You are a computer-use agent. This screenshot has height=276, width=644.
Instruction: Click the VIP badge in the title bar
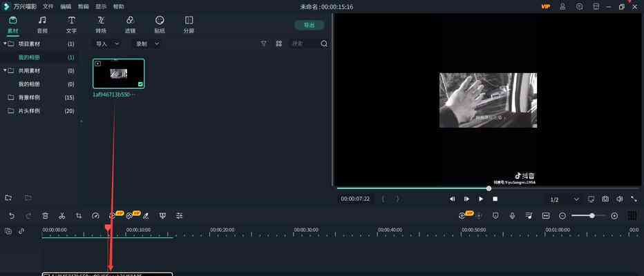[546, 7]
